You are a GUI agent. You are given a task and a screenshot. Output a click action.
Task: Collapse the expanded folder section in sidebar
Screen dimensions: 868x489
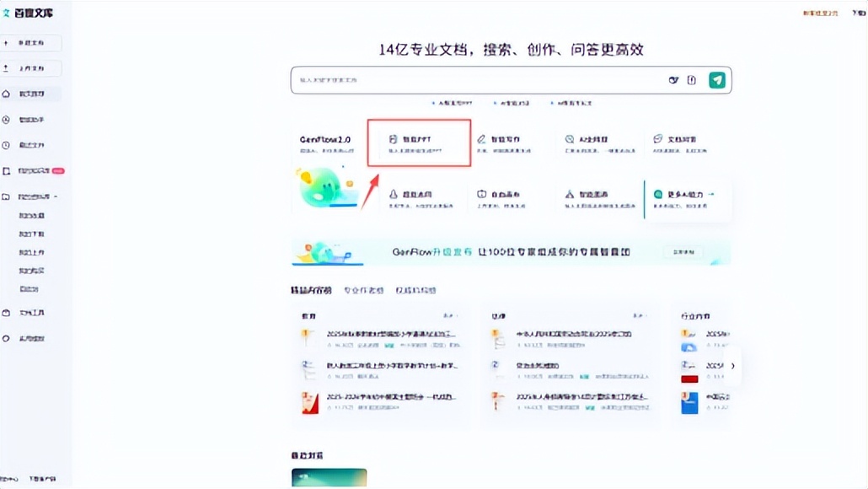point(56,196)
